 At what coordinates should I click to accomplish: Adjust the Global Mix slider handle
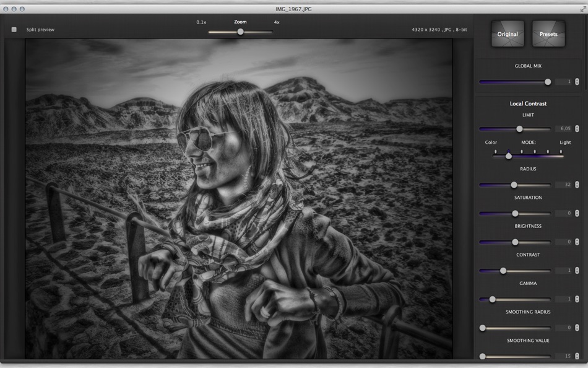(x=548, y=81)
